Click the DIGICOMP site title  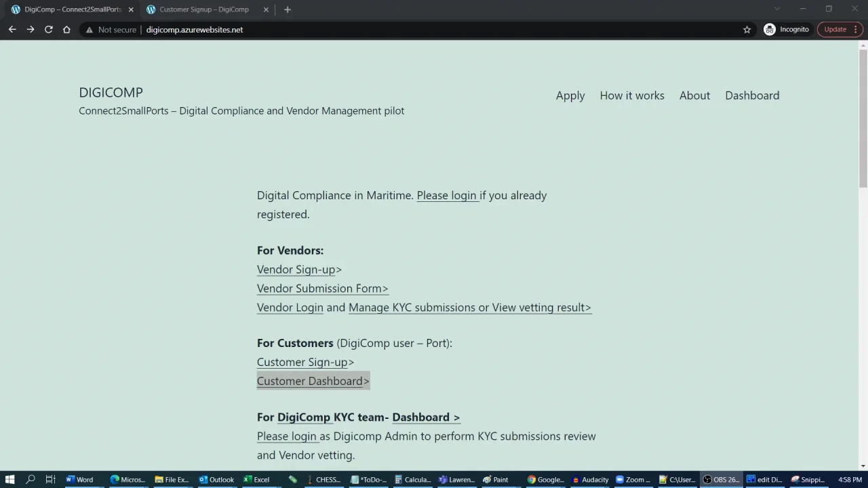111,92
